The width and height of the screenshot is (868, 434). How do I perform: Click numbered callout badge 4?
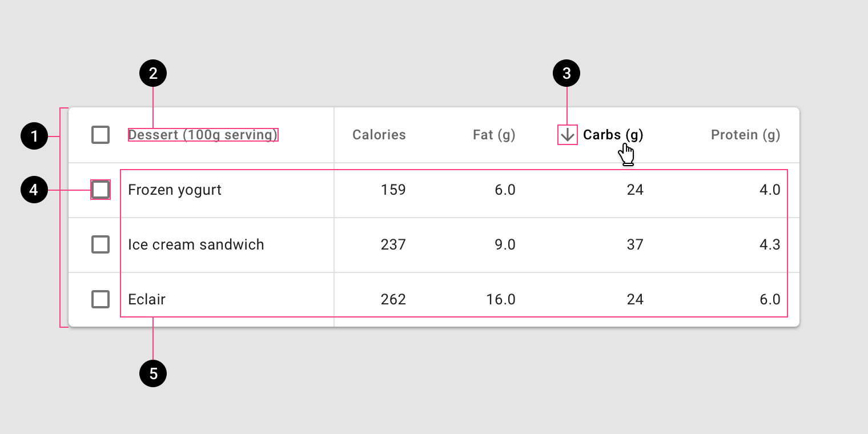coord(35,190)
